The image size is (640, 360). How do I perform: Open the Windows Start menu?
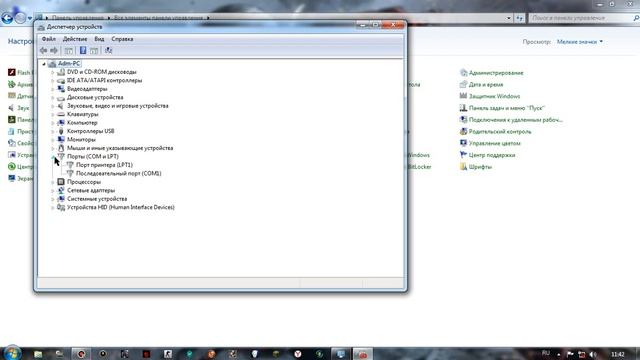tap(11, 353)
